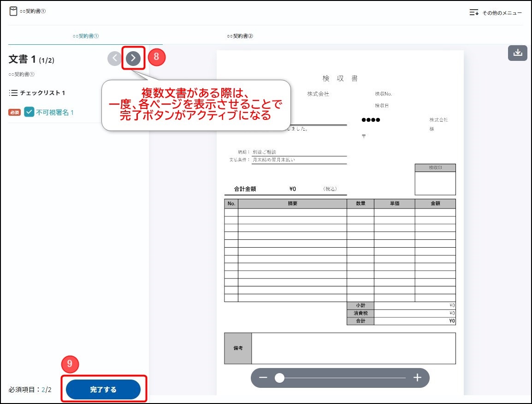Open その他のメニュー dropdown
Image resolution: width=532 pixels, height=404 pixels.
[x=496, y=12]
